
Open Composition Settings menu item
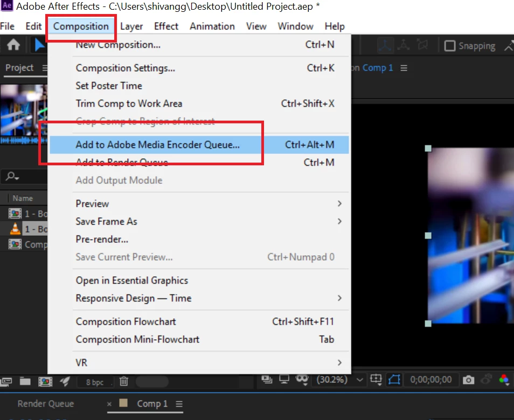pyautogui.click(x=199, y=68)
